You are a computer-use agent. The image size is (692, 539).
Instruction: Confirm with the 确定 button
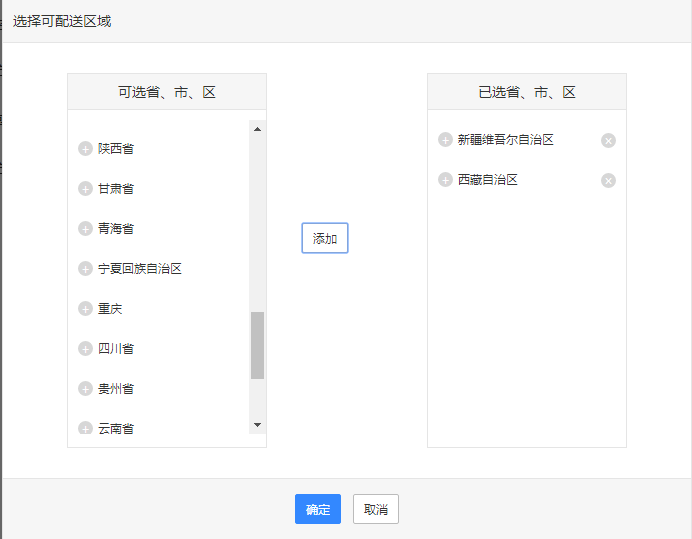tap(318, 509)
